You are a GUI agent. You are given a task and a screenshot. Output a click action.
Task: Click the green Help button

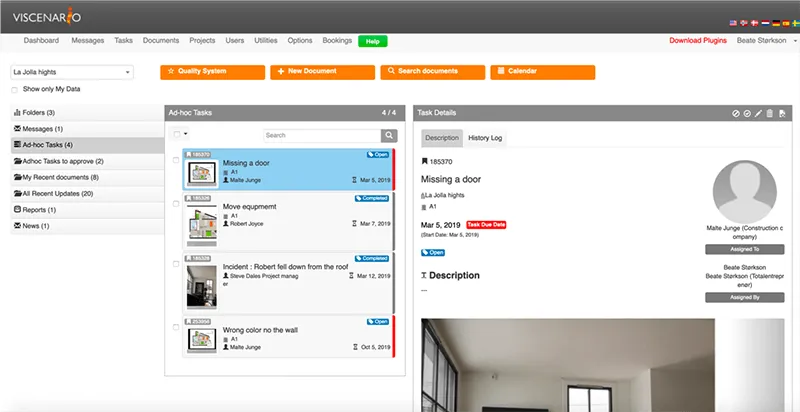coord(372,41)
